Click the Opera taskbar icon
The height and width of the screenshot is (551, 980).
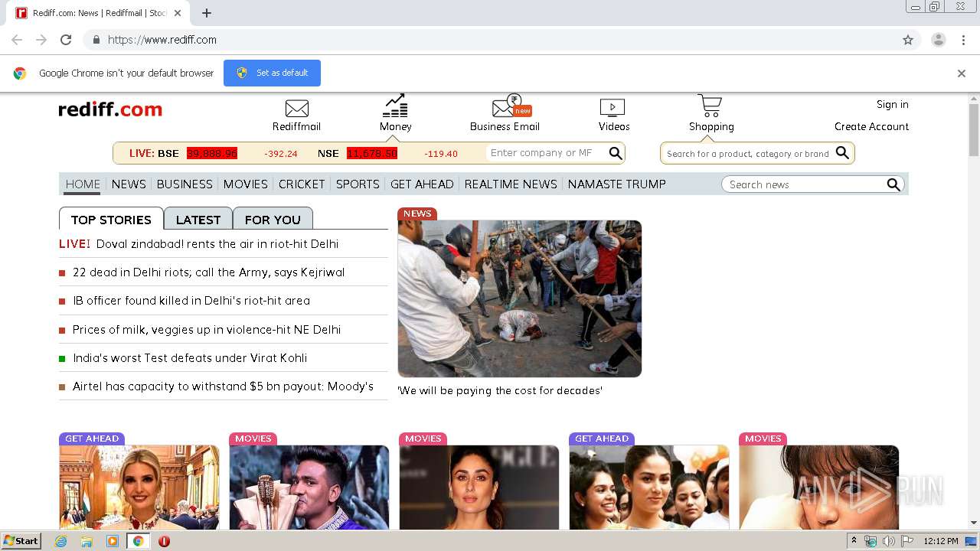[164, 541]
